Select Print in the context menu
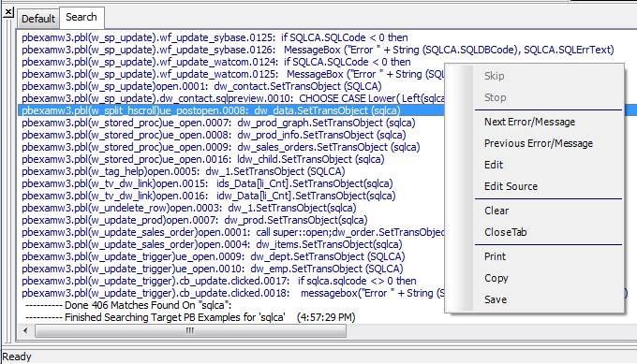This screenshot has width=637, height=364. pyautogui.click(x=495, y=256)
